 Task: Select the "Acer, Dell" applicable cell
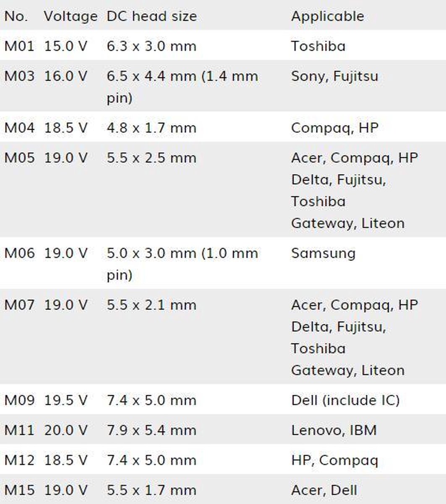[x=324, y=490]
